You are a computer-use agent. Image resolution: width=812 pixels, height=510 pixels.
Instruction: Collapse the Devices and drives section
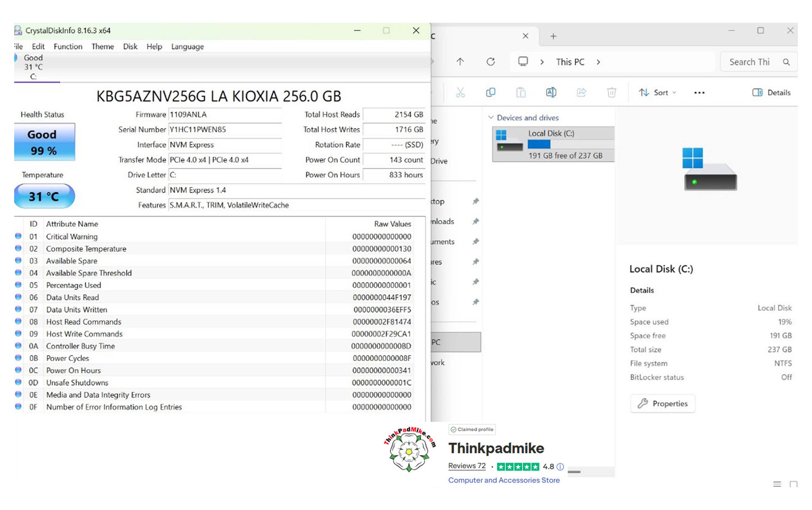pyautogui.click(x=492, y=117)
